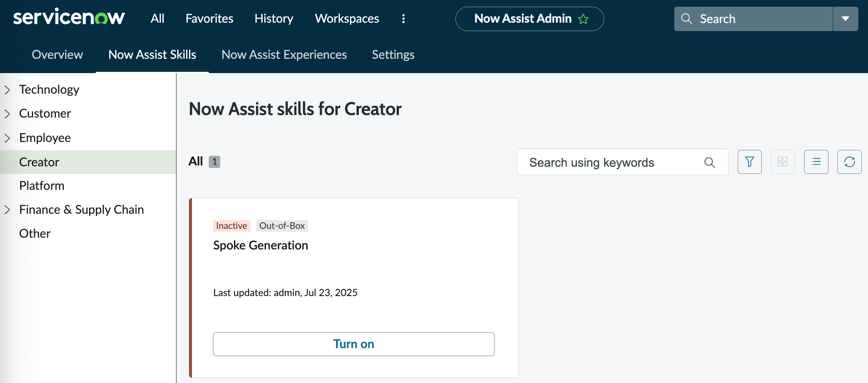Select the All filter with count 1
The width and height of the screenshot is (868, 383).
point(204,162)
